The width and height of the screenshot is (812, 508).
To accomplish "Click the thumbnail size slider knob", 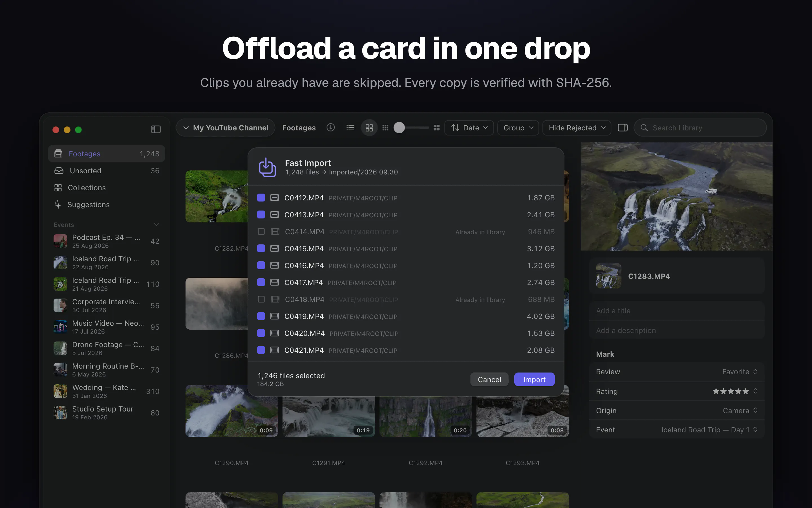I will point(399,128).
